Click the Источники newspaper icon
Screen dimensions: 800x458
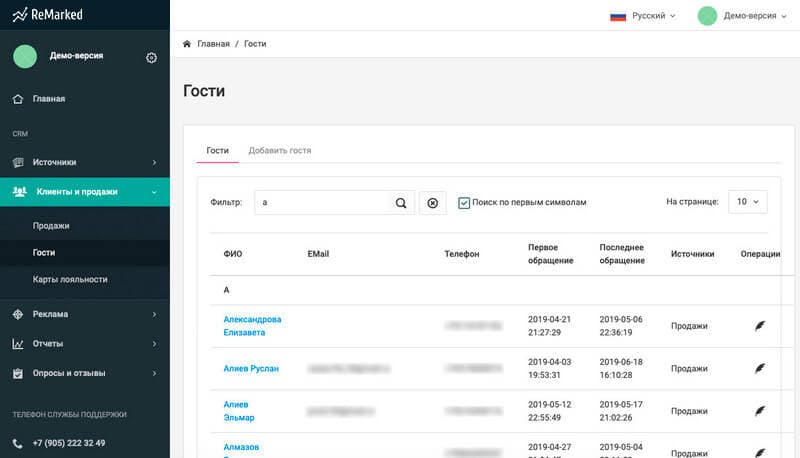(18, 162)
